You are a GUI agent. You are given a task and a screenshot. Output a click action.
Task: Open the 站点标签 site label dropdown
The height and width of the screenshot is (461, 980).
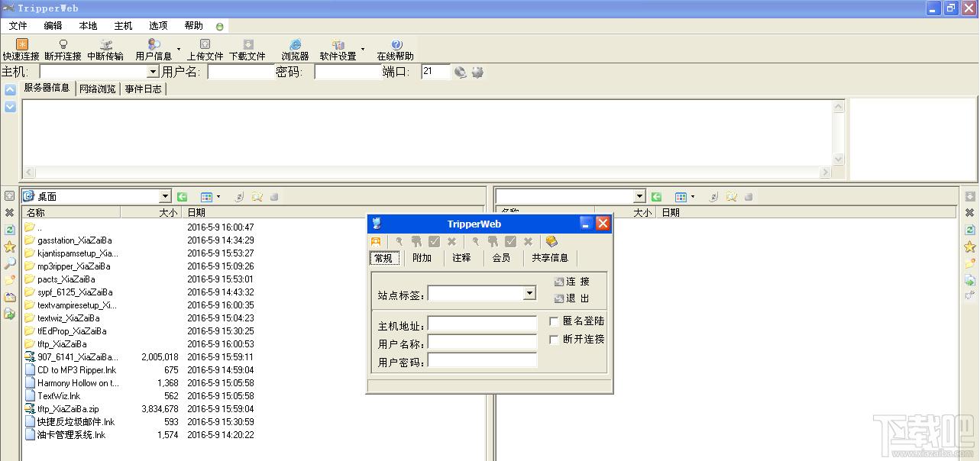529,294
